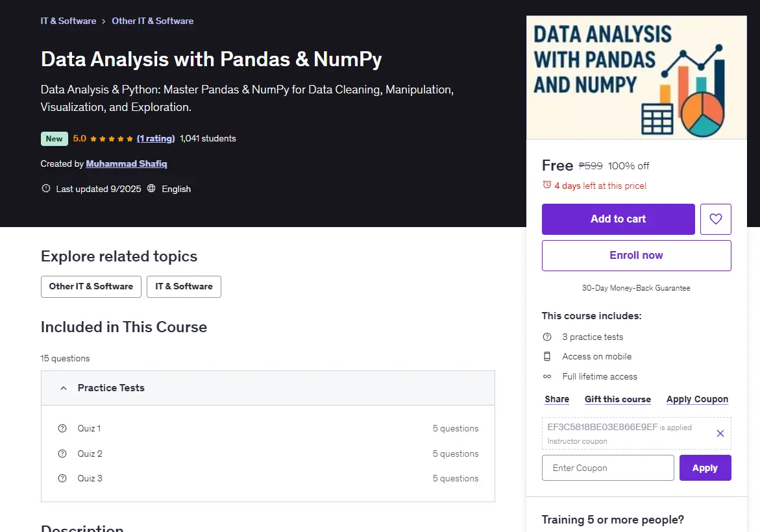
Task: Click the course title Data Analysis with Pandas & NumPy
Action: point(212,59)
